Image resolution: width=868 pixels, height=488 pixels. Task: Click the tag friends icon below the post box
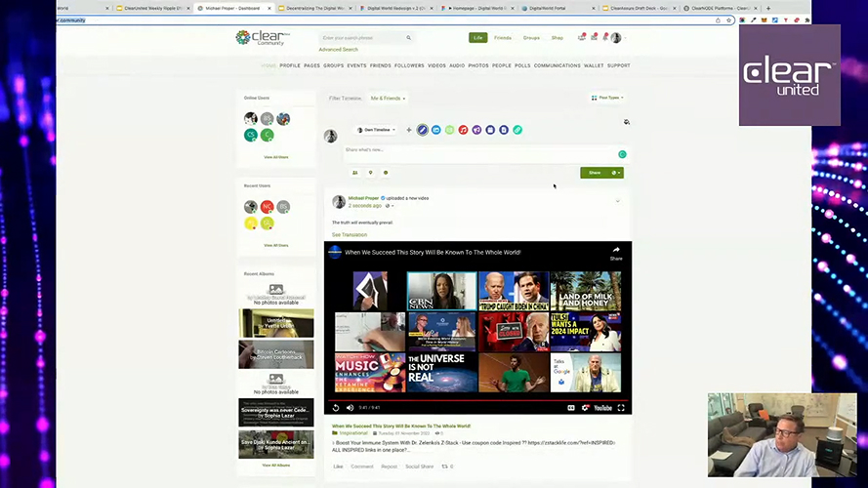(x=354, y=173)
